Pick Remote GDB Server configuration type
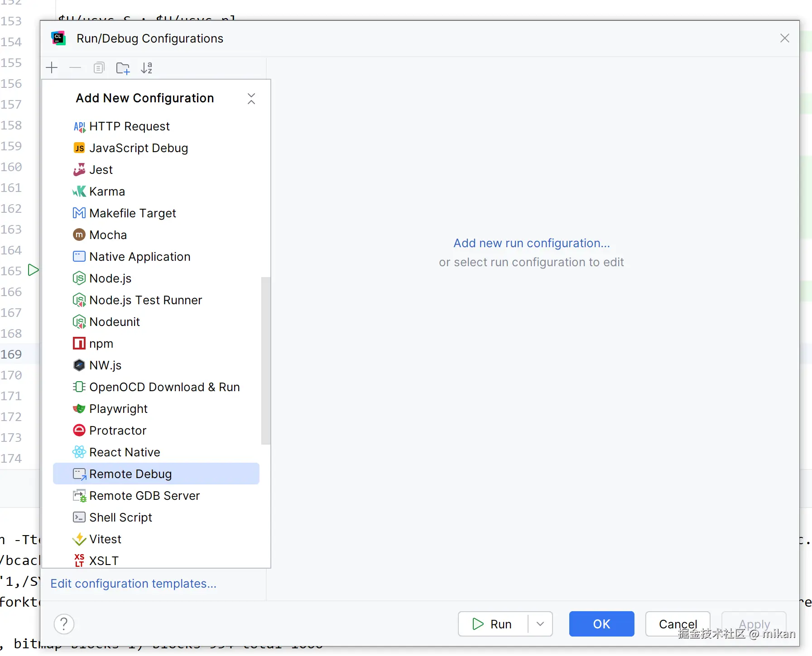The height and width of the screenshot is (656, 812). point(156,496)
